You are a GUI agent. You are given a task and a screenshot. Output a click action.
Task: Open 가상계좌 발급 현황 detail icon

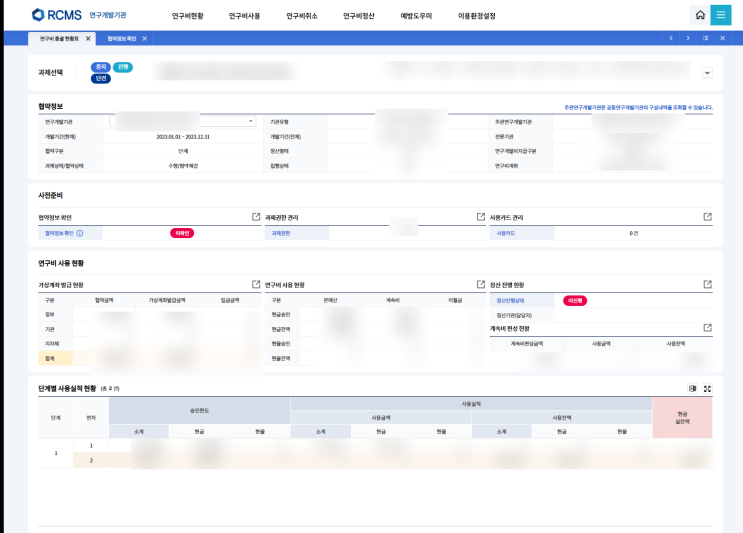click(255, 285)
